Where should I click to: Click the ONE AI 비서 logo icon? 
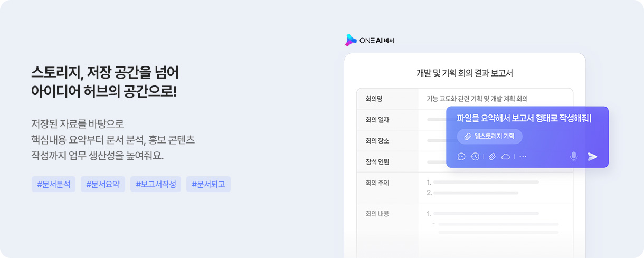coord(351,40)
